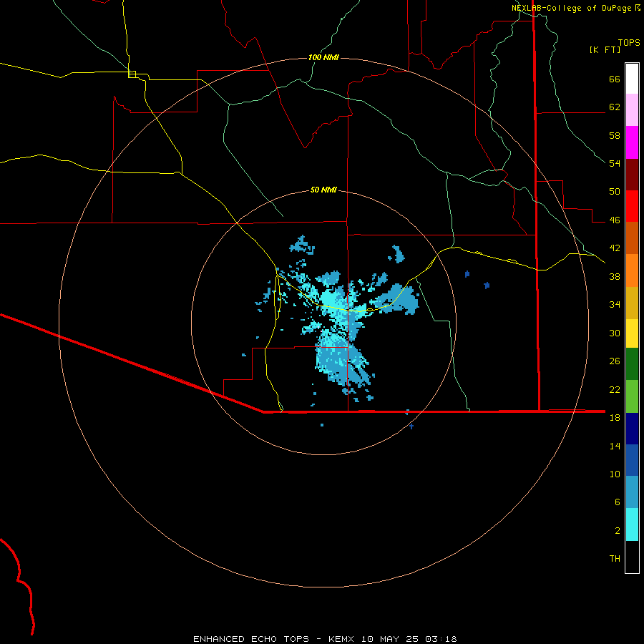This screenshot has width=644, height=644.
Task: Click the light green swatch near 22
Action: tap(632, 396)
